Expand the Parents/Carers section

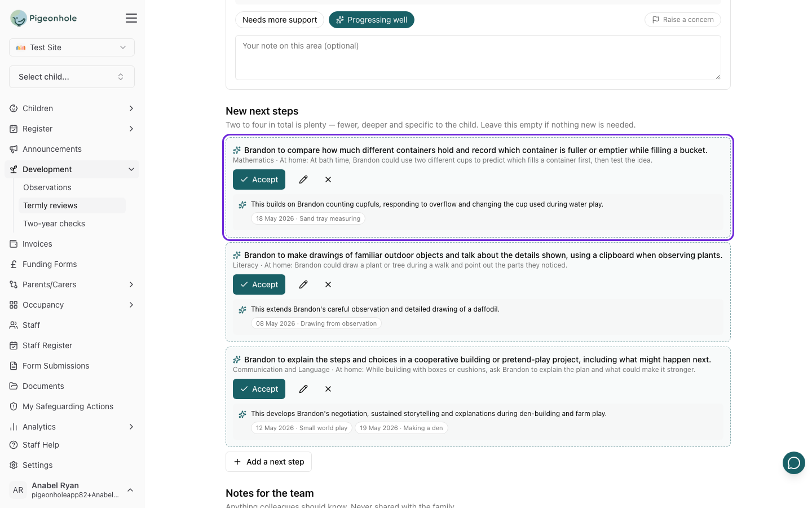(x=72, y=284)
